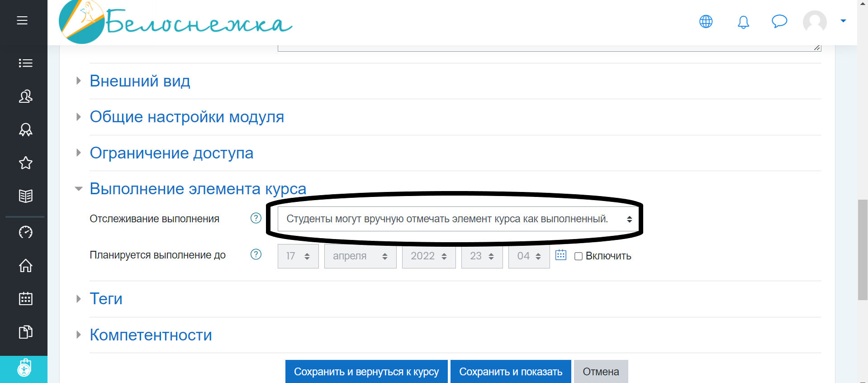Click help icon beside Отслеживание выполнения

(x=256, y=218)
